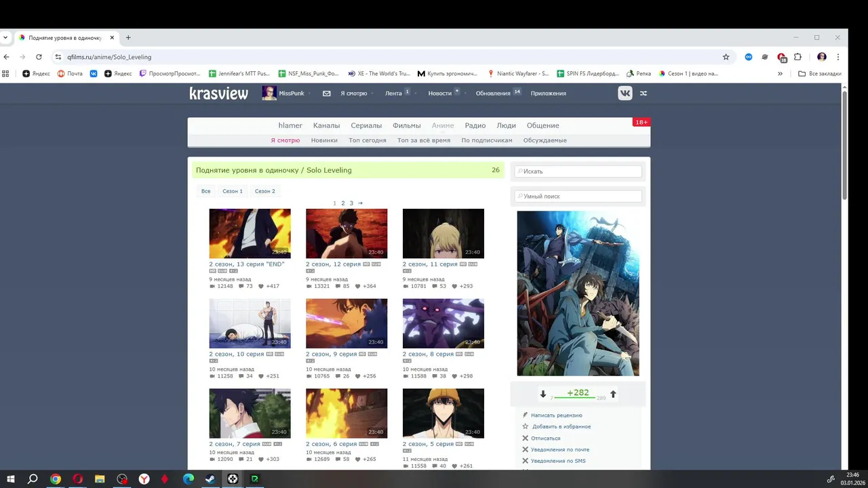Go back in browser history

click(x=7, y=57)
